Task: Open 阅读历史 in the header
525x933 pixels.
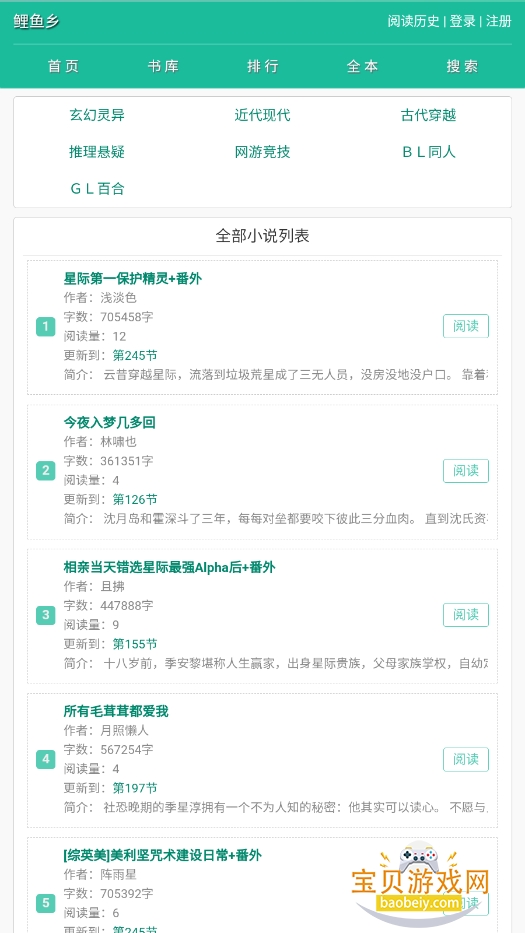Action: coord(413,21)
